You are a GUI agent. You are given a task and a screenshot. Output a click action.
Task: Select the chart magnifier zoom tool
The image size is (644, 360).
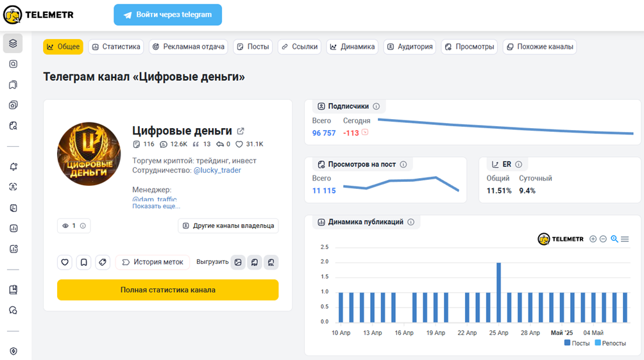point(614,239)
